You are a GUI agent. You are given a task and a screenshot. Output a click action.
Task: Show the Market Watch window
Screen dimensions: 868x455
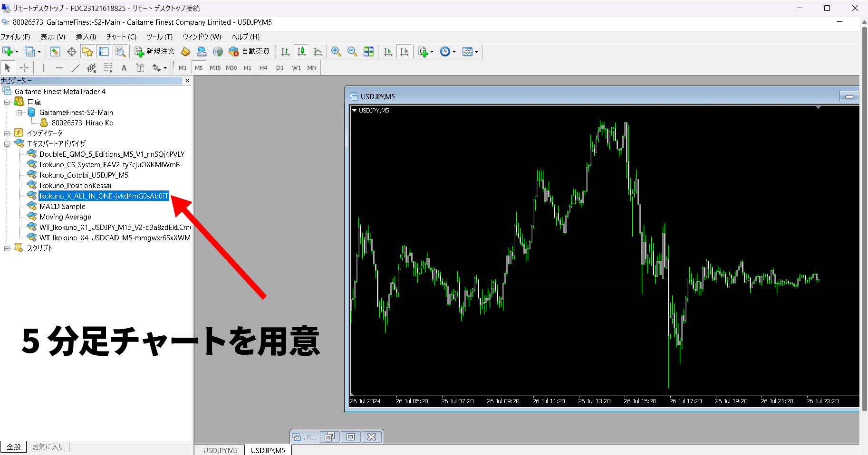55,51
